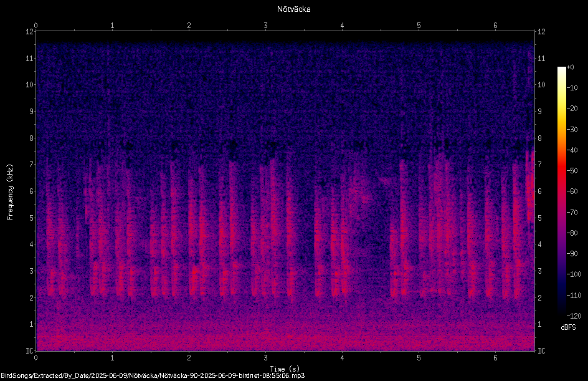Click the -50 red area of the color scale
Image resolution: width=588 pixels, height=381 pixels.
coord(561,170)
